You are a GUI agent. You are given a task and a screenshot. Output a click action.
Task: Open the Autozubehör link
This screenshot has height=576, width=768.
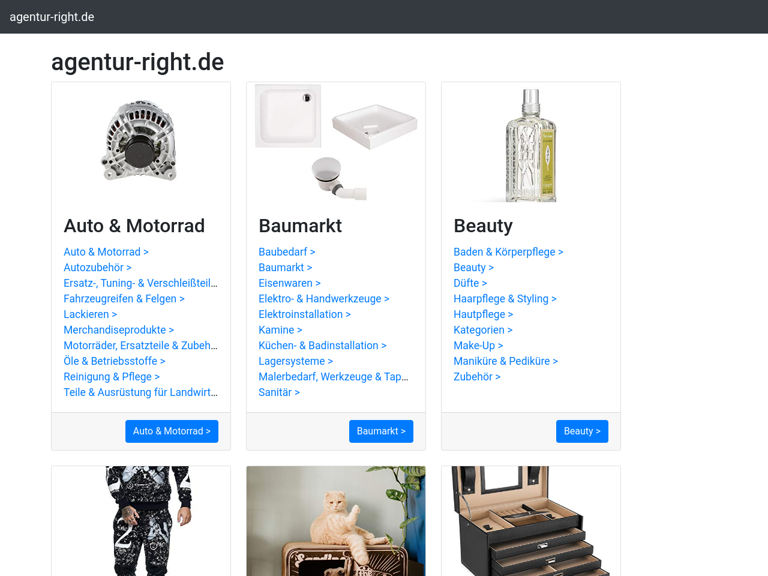click(x=97, y=267)
